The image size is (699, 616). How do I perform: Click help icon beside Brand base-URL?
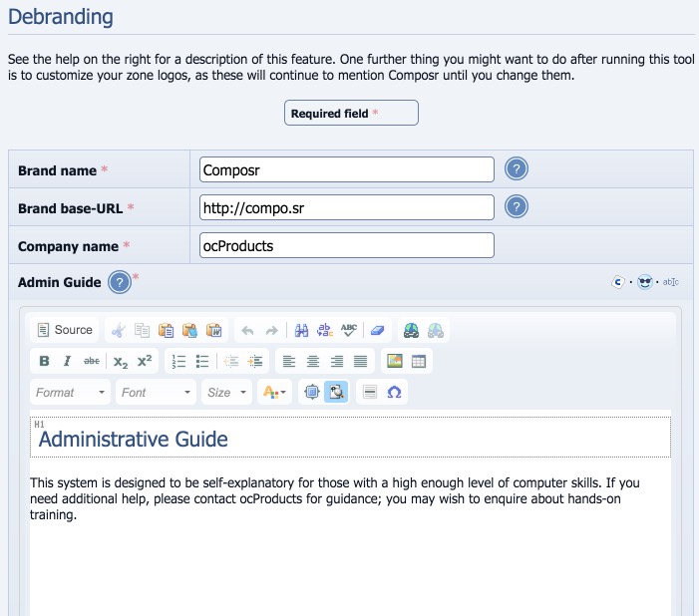[x=517, y=206]
